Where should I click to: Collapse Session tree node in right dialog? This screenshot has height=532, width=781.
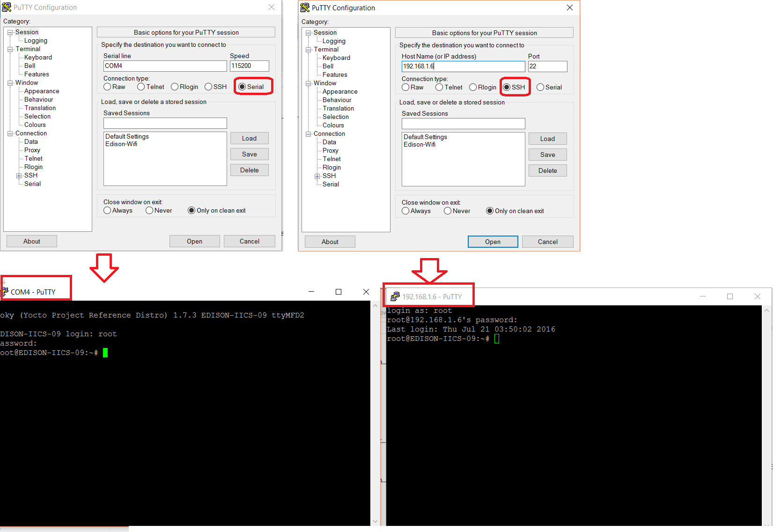click(308, 33)
